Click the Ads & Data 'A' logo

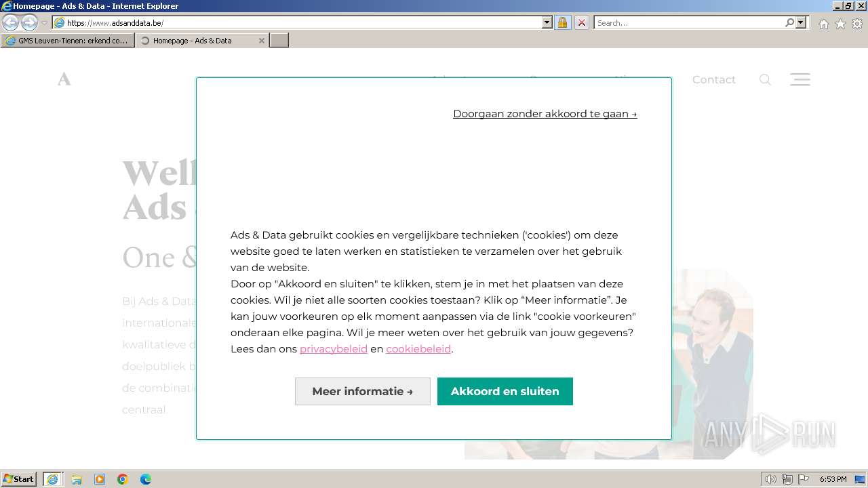(64, 79)
